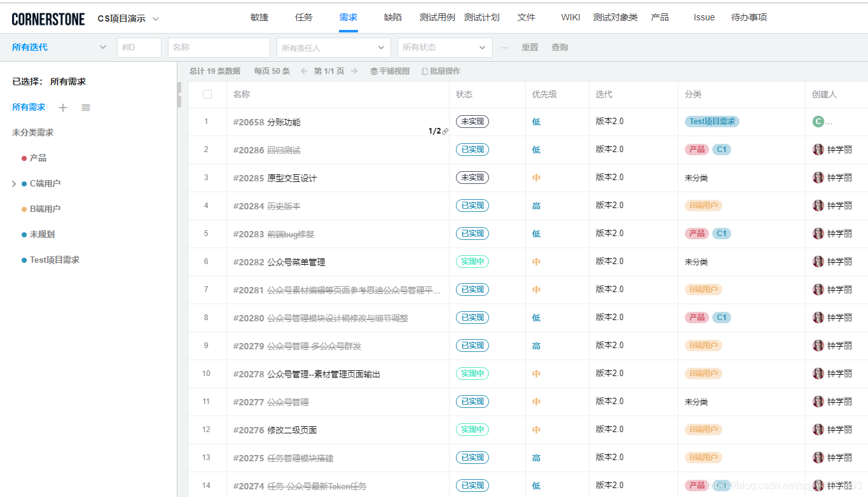This screenshot has width=868, height=497.
Task: Select the 产品 category in sidebar
Action: (x=38, y=158)
